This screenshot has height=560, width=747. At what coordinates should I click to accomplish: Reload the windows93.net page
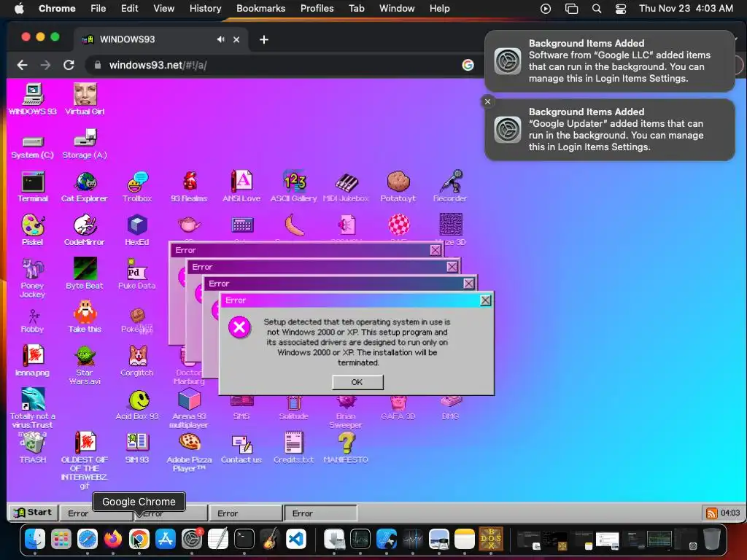(x=69, y=65)
